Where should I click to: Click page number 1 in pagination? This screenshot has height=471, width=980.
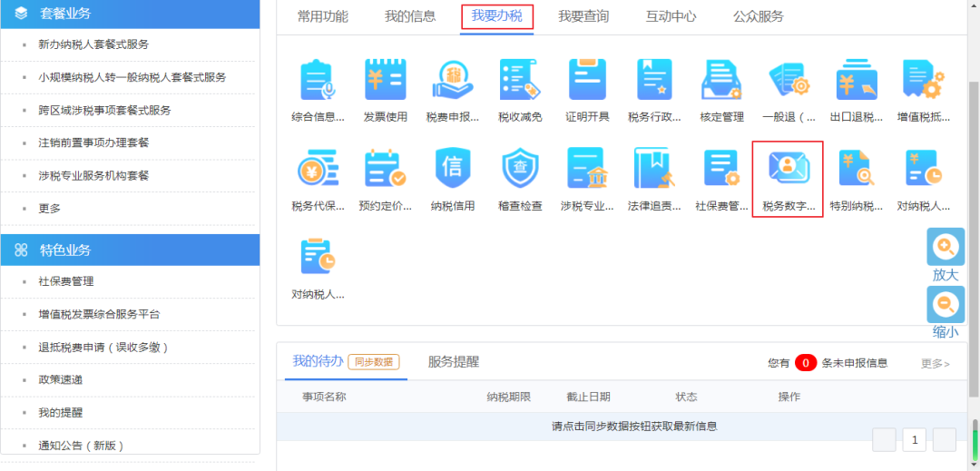pyautogui.click(x=915, y=440)
